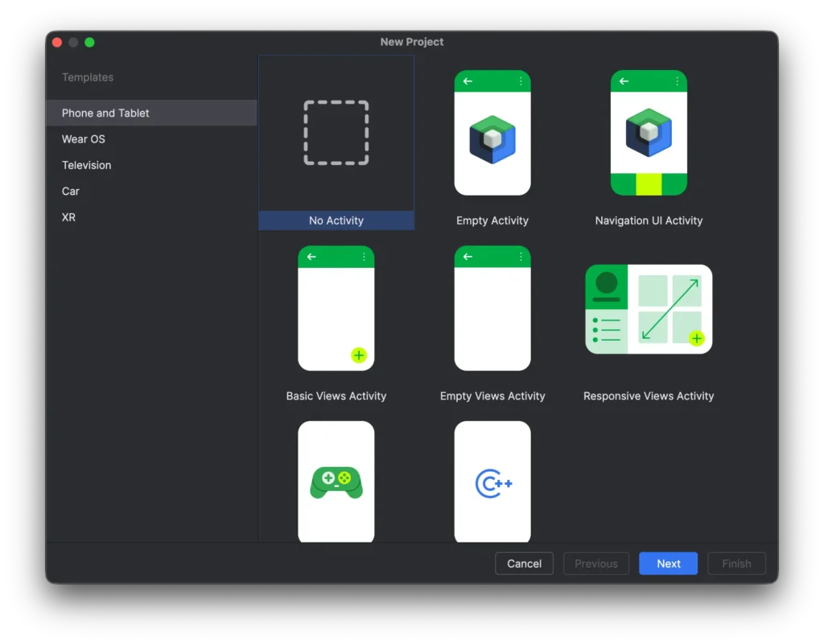Select the Responsive Views Activity template
This screenshot has width=824, height=644.
649,308
